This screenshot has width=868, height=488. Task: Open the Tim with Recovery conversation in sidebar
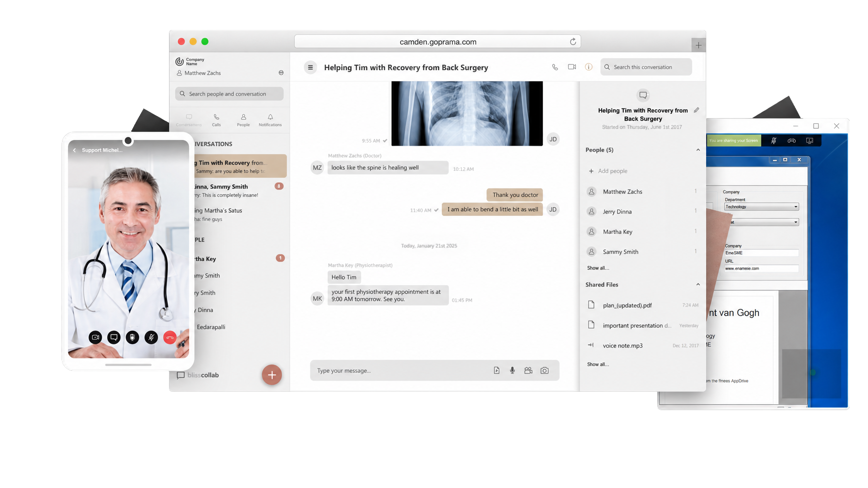pyautogui.click(x=241, y=167)
